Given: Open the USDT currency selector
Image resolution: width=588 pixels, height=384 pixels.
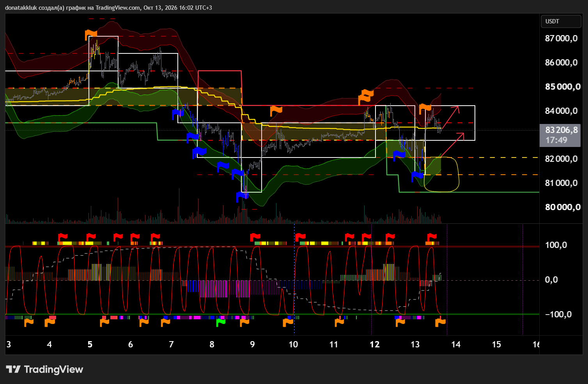Looking at the screenshot, I should 561,21.
